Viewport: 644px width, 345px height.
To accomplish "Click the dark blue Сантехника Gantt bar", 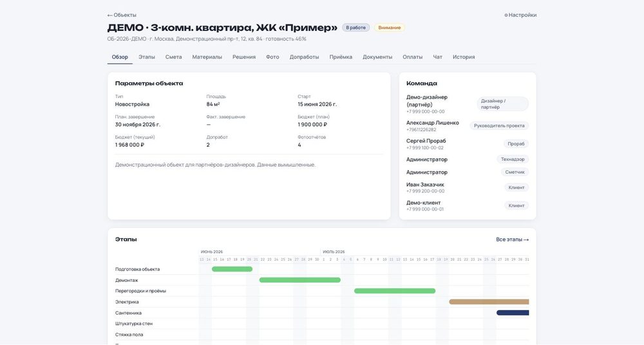I will click(513, 313).
